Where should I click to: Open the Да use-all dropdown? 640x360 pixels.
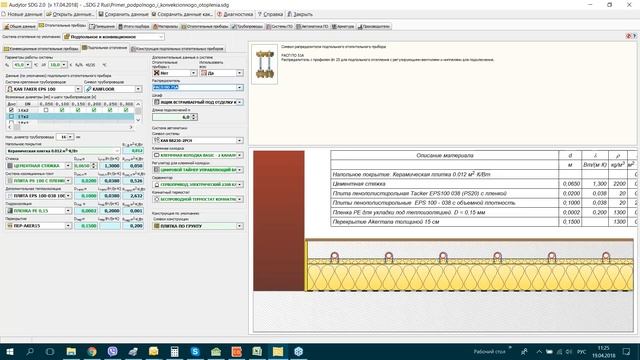pos(240,73)
